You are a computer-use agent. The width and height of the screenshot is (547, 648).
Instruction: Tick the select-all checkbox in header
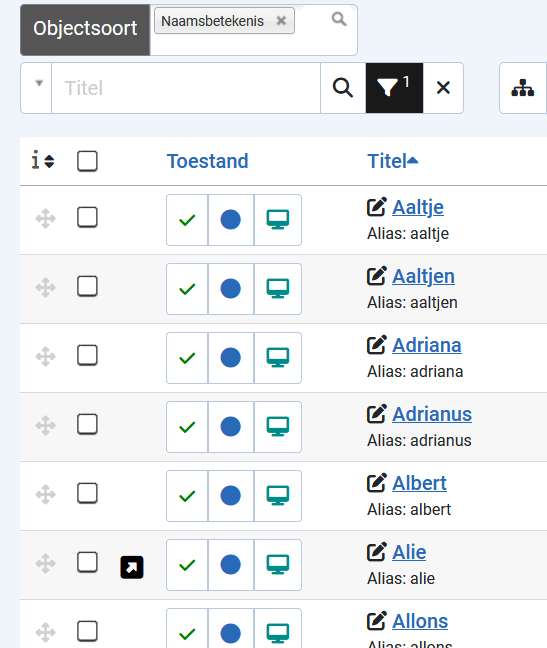click(x=87, y=161)
